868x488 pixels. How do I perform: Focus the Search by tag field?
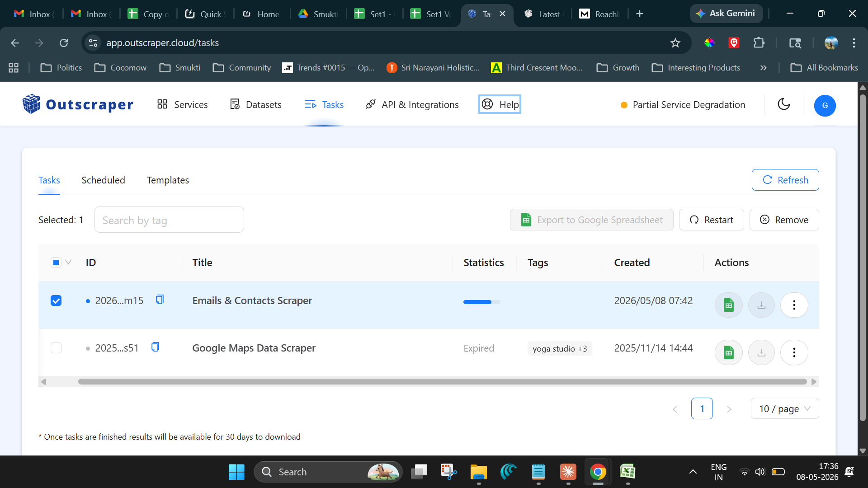(169, 220)
